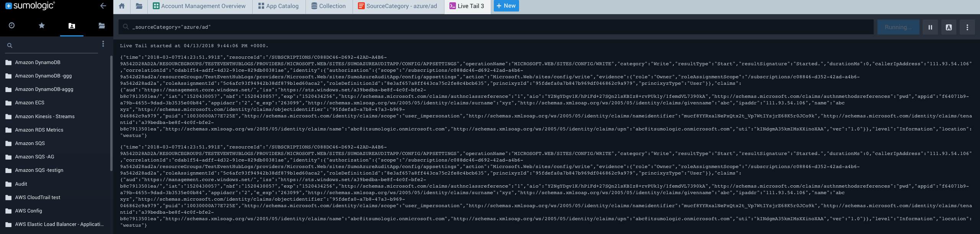Open the Library folders icon in sidebar
The height and width of the screenshot is (234, 980).
click(101, 26)
